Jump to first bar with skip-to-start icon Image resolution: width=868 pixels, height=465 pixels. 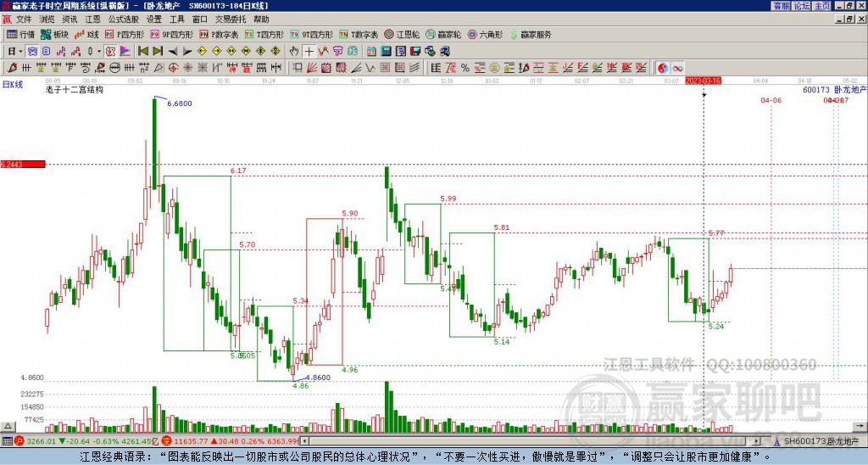142,51
